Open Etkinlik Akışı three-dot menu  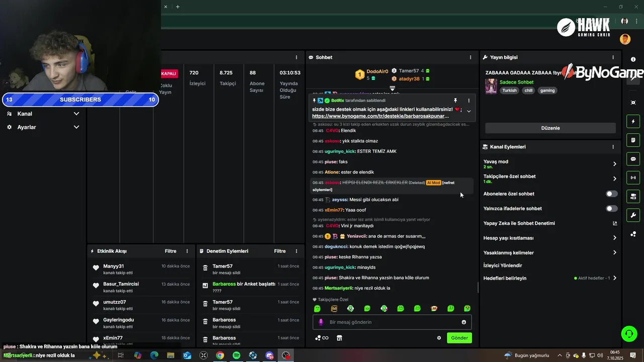(187, 251)
